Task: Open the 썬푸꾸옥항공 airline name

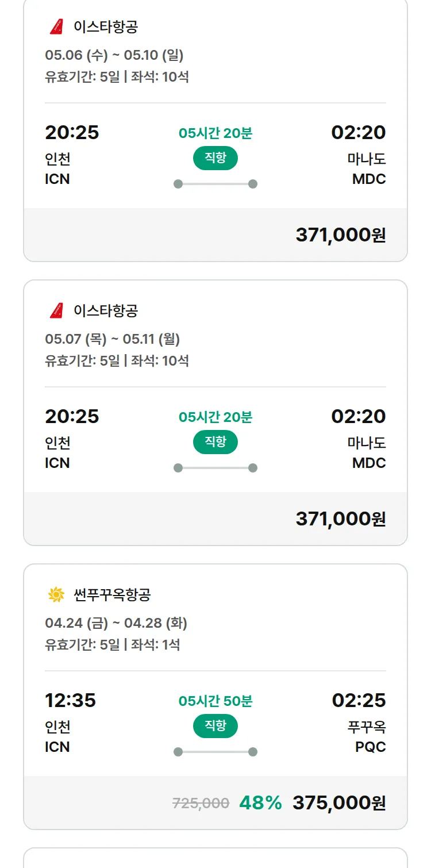Action: pyautogui.click(x=112, y=594)
